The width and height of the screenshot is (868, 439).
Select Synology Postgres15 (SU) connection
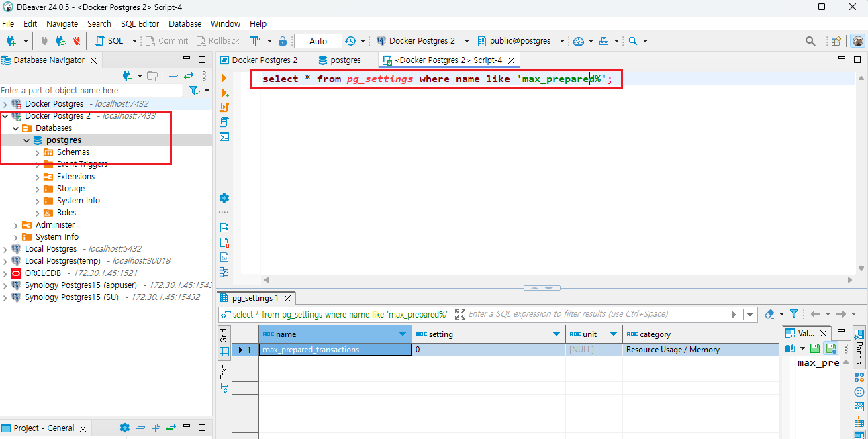tap(72, 297)
